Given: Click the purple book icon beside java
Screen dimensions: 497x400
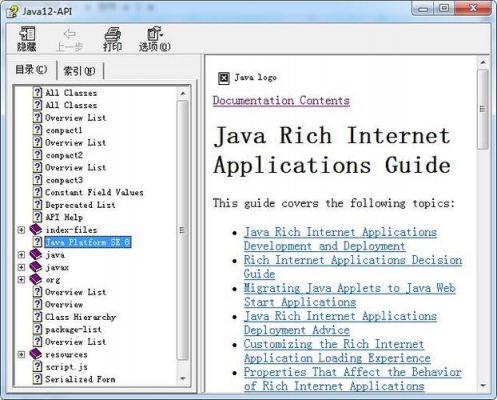Looking at the screenshot, I should (x=35, y=255).
